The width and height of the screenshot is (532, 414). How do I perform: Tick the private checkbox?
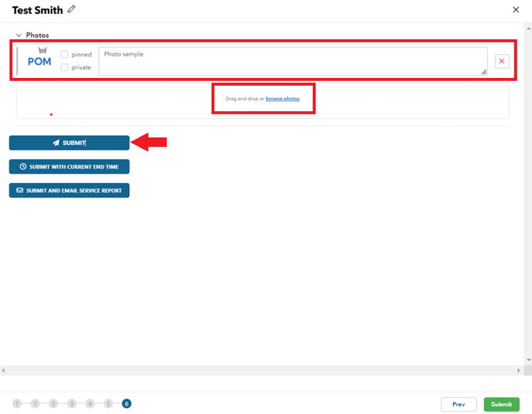coord(65,67)
